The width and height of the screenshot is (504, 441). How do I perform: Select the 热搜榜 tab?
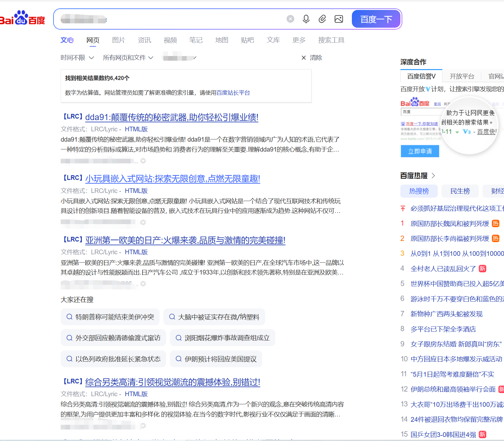tap(419, 191)
